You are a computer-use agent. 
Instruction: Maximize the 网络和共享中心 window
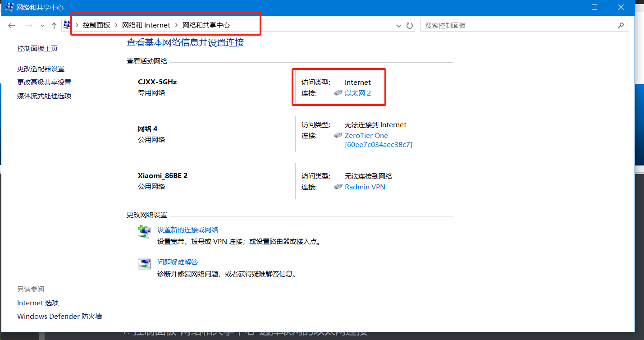(594, 7)
